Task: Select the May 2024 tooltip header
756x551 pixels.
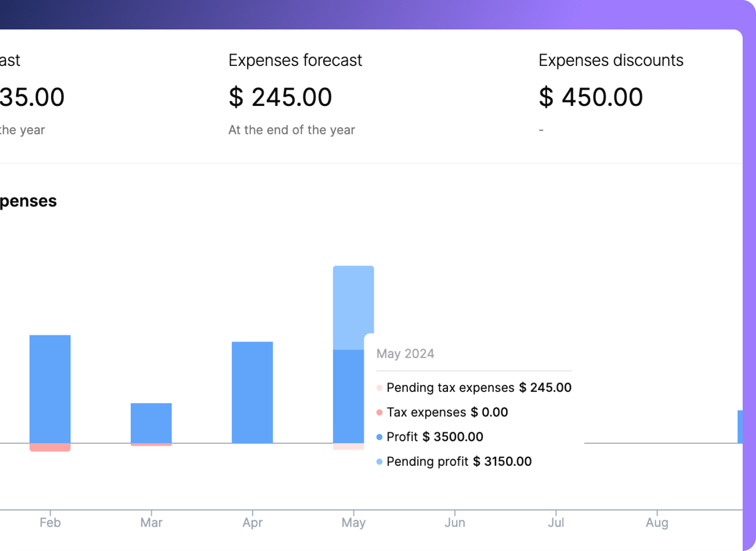Action: coord(405,354)
